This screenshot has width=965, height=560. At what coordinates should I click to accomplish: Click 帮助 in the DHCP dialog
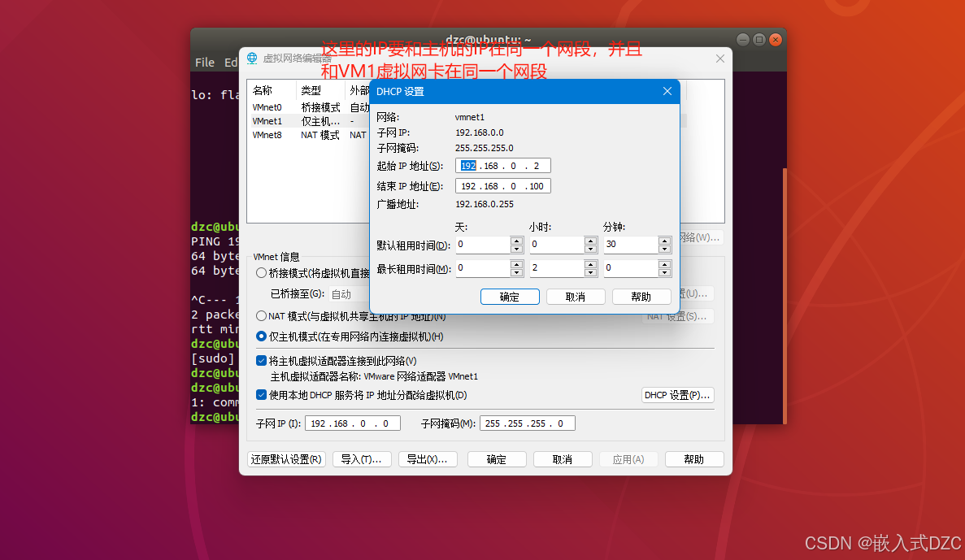[x=641, y=297]
